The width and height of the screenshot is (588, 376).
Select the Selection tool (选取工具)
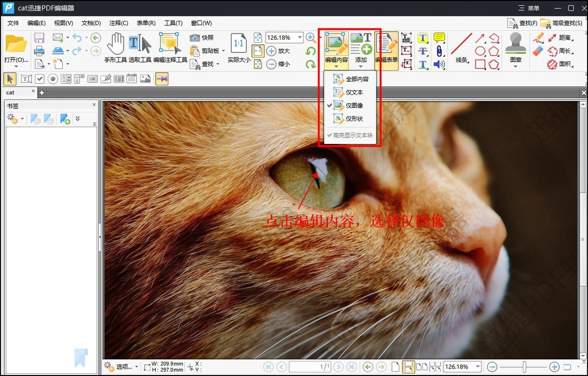140,48
